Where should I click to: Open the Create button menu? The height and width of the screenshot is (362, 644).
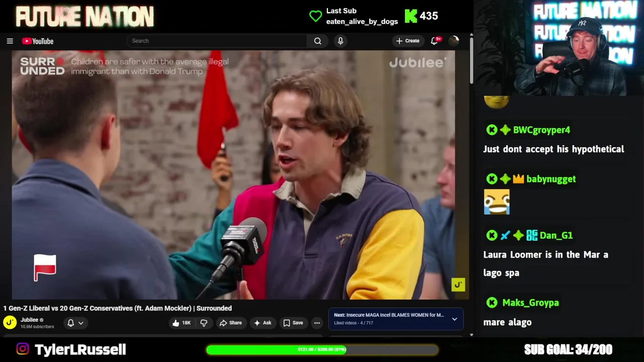(408, 41)
